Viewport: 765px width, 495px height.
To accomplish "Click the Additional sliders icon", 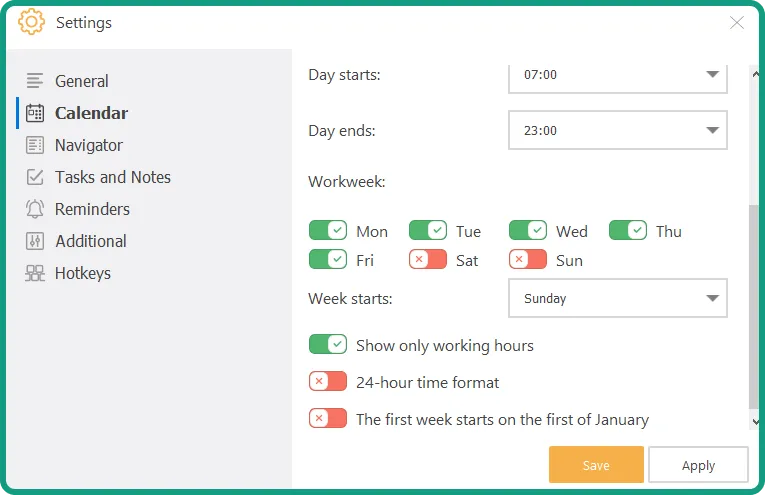I will 35,241.
